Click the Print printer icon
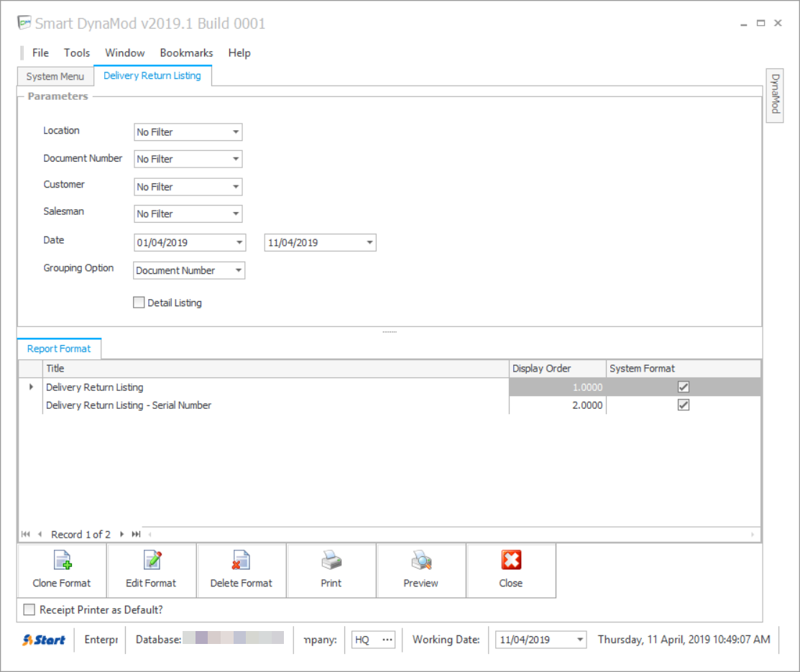The height and width of the screenshot is (672, 800). pyautogui.click(x=331, y=560)
